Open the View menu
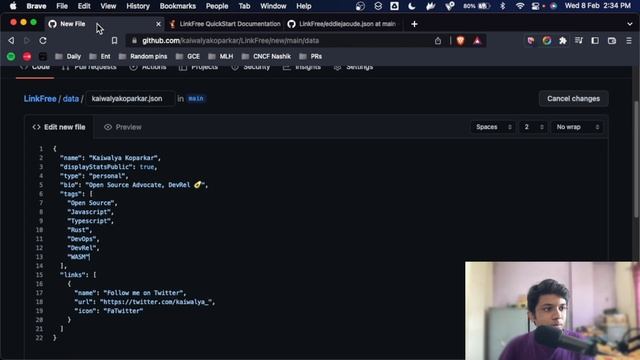The width and height of the screenshot is (640, 360). coord(108,6)
